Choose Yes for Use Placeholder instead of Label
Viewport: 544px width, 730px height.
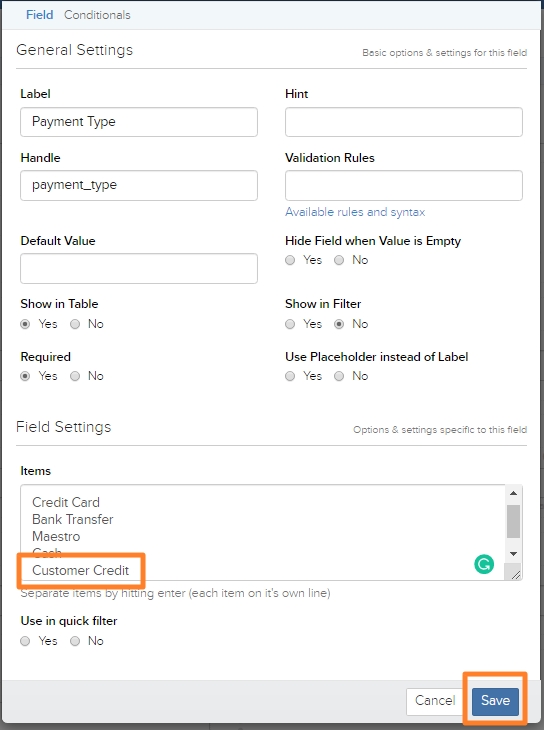click(290, 376)
